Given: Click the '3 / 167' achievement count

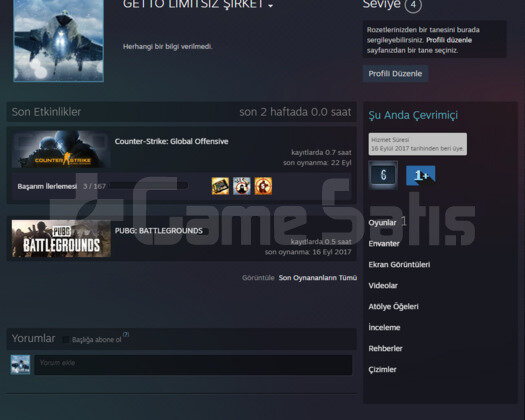Looking at the screenshot, I should (94, 186).
